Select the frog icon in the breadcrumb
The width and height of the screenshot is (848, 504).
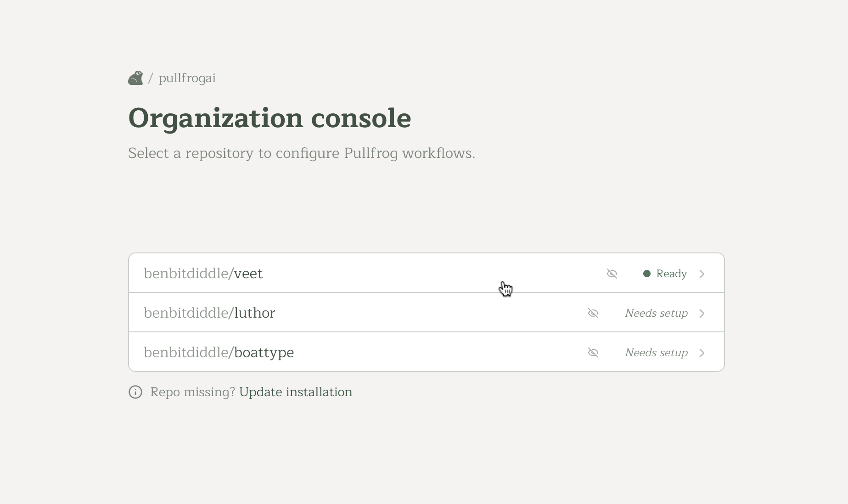point(135,78)
